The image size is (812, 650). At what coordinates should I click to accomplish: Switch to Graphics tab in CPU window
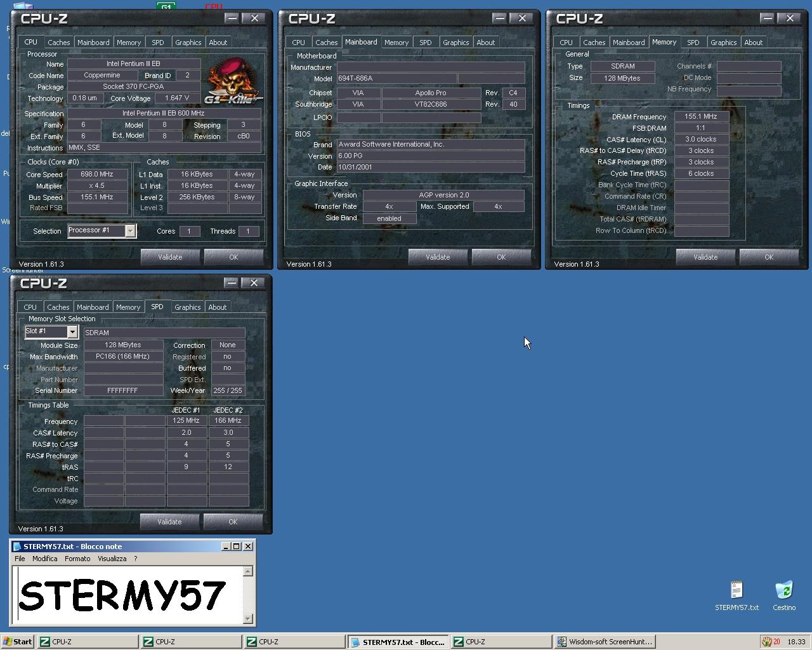pos(188,43)
